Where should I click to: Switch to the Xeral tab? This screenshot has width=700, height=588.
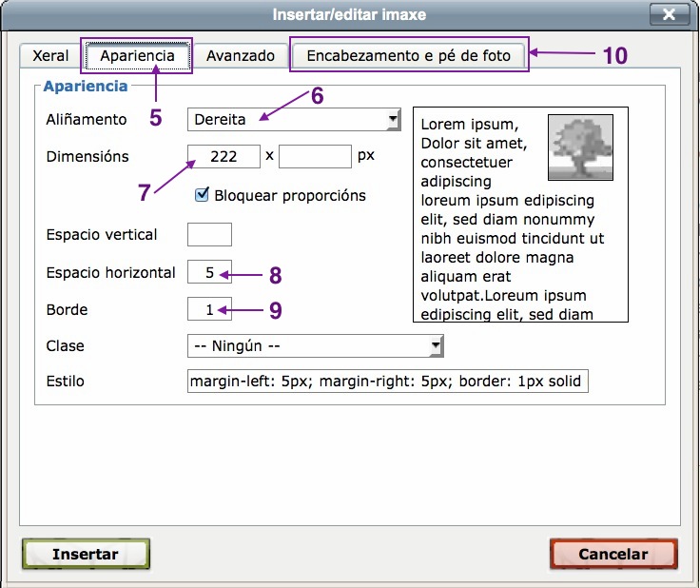(x=50, y=56)
